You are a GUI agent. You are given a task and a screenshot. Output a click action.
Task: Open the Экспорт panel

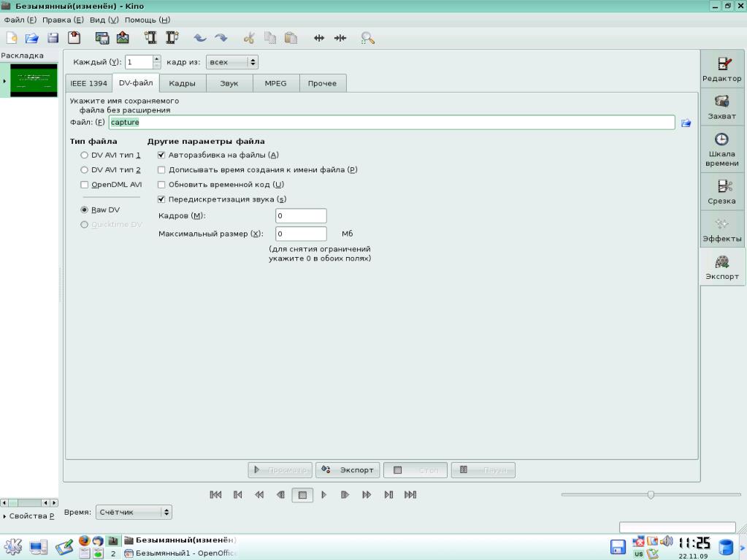tap(721, 266)
